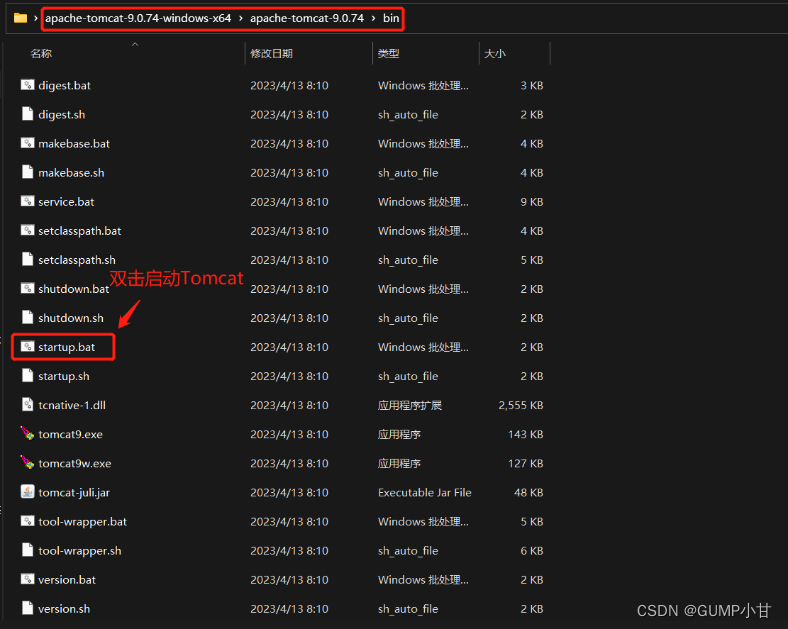Screen dimensions: 788x629
Task: Click the tomcat-juli.jar Java icon
Action: 27,492
